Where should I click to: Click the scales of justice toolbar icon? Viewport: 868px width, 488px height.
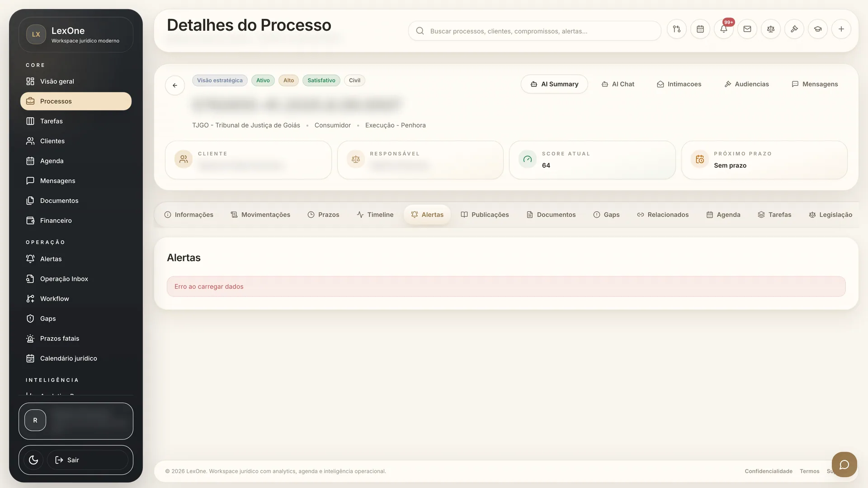770,29
